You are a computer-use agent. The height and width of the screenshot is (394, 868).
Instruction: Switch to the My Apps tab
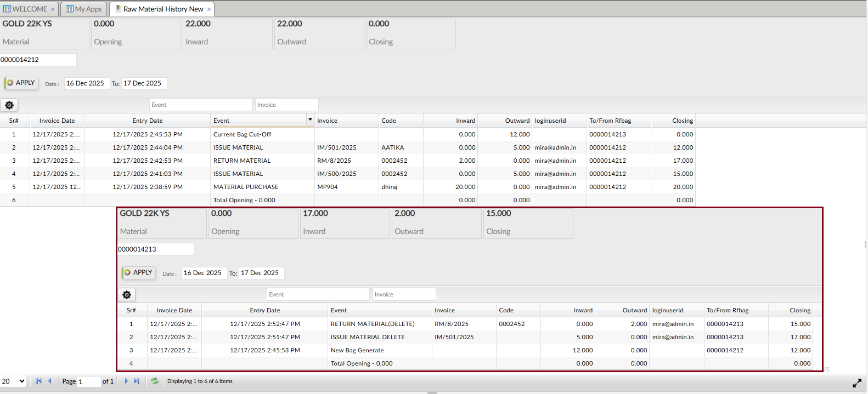[x=84, y=9]
